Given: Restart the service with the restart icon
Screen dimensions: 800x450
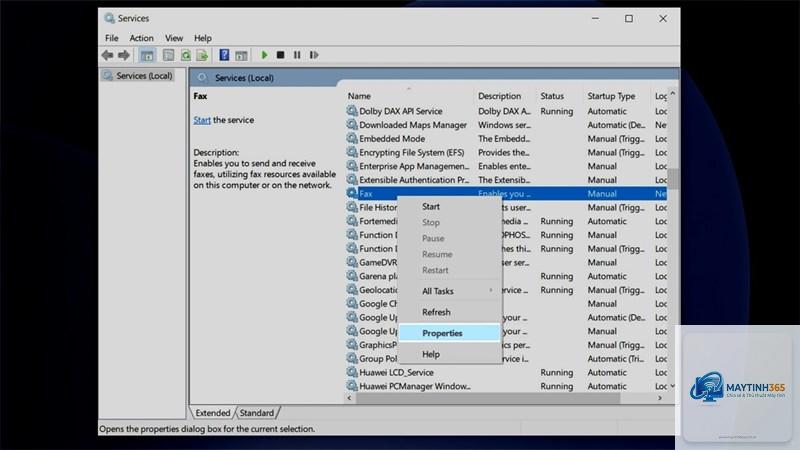Looking at the screenshot, I should [314, 55].
